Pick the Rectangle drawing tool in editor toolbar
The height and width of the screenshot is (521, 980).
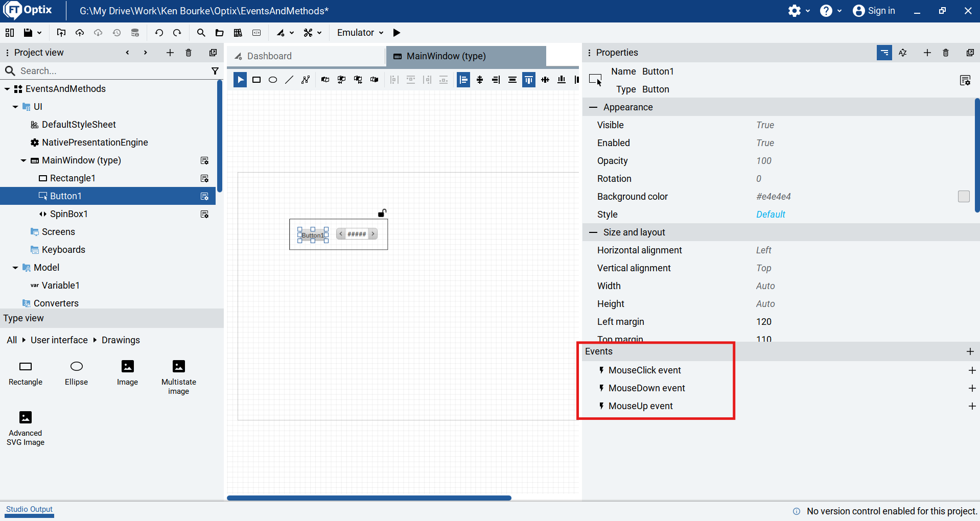pyautogui.click(x=256, y=80)
